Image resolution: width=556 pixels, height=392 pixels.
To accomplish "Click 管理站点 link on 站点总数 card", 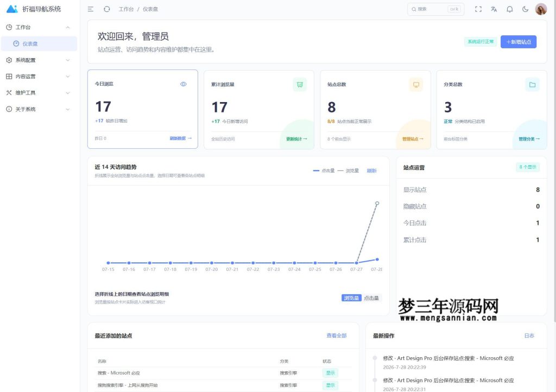I will [413, 139].
